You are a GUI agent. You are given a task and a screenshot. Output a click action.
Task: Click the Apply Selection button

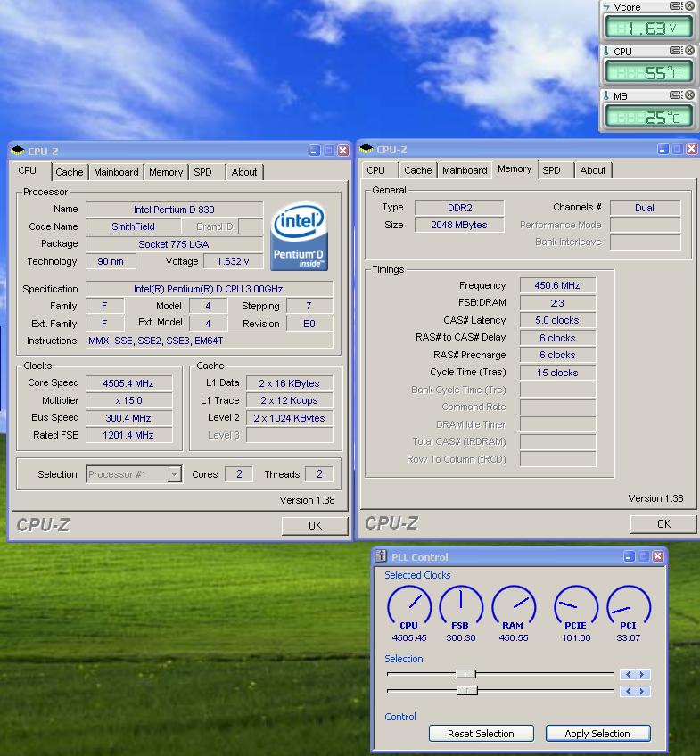click(x=597, y=734)
